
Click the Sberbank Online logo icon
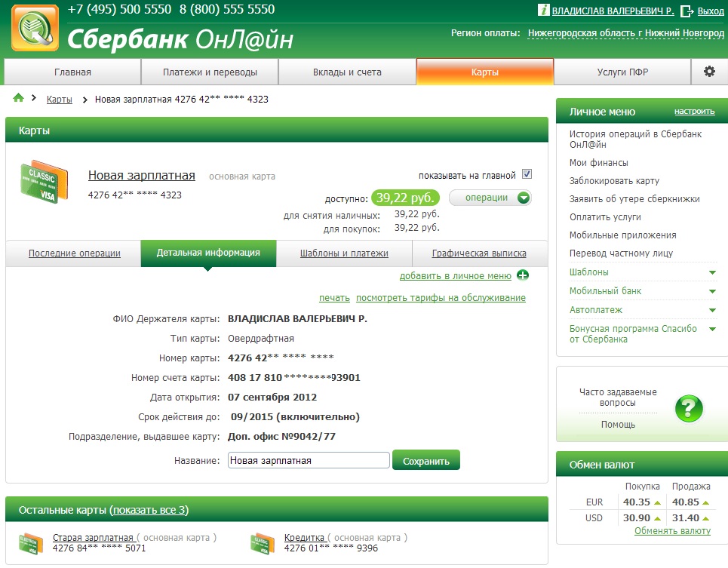click(35, 27)
